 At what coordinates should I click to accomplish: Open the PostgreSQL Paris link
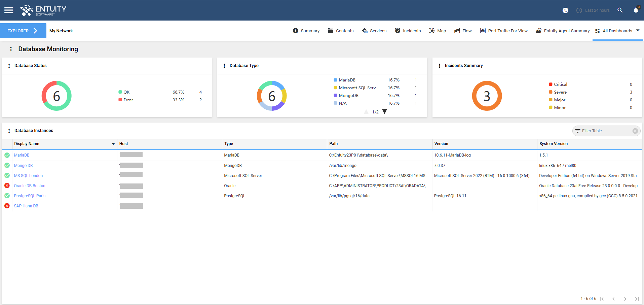[x=30, y=196]
